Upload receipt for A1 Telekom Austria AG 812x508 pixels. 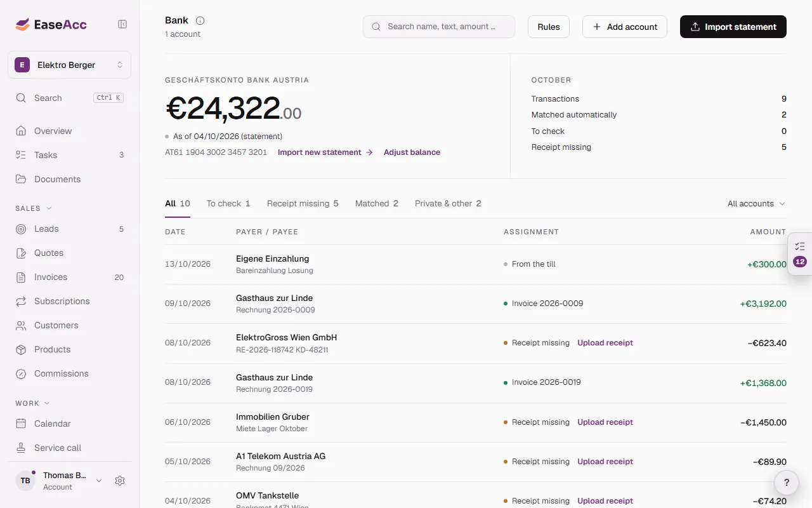pos(605,462)
